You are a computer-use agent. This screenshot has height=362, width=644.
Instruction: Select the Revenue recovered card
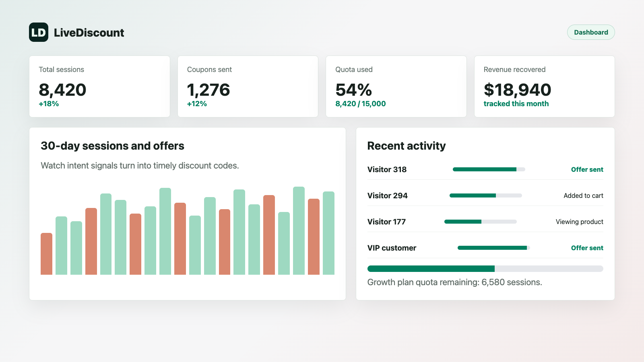544,86
